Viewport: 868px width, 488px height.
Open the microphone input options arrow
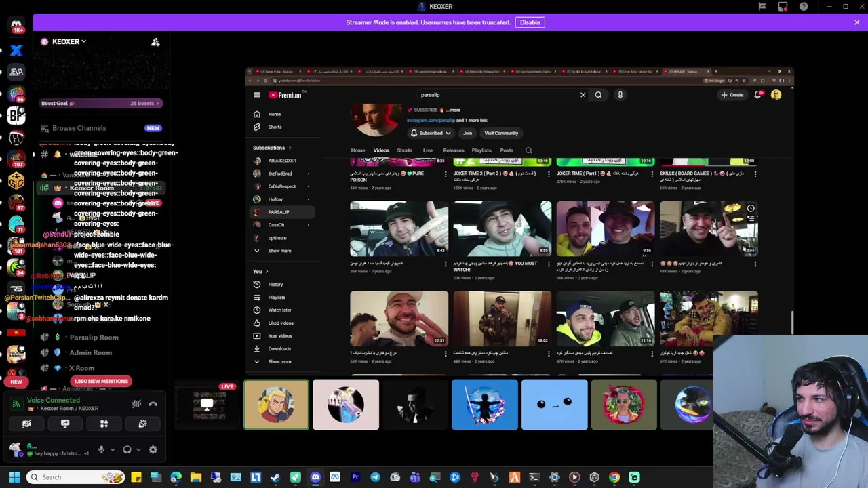point(111,449)
